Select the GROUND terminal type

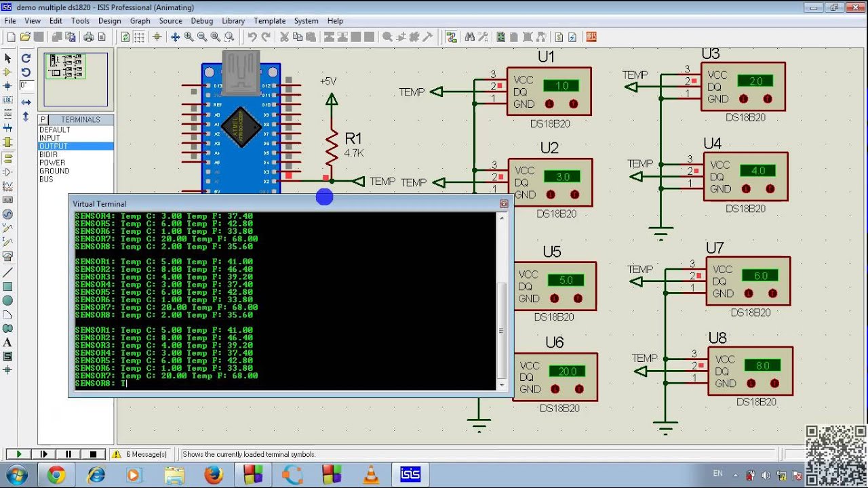pyautogui.click(x=54, y=171)
